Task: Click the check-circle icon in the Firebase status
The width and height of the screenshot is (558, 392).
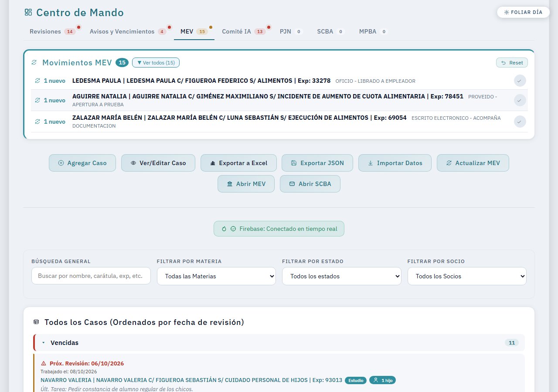Action: 233,229
